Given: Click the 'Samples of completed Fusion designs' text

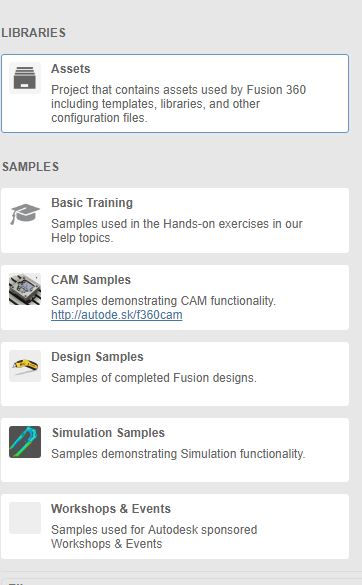Looking at the screenshot, I should pyautogui.click(x=154, y=378).
